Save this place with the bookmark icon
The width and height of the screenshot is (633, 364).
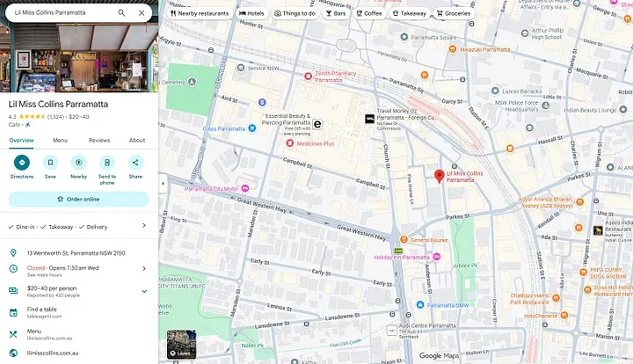pyautogui.click(x=50, y=163)
